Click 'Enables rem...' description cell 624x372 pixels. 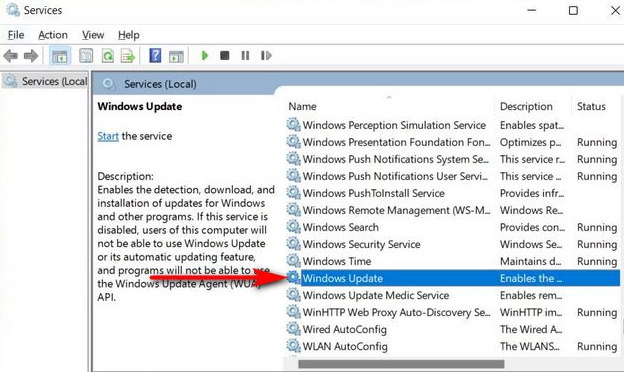(x=531, y=295)
